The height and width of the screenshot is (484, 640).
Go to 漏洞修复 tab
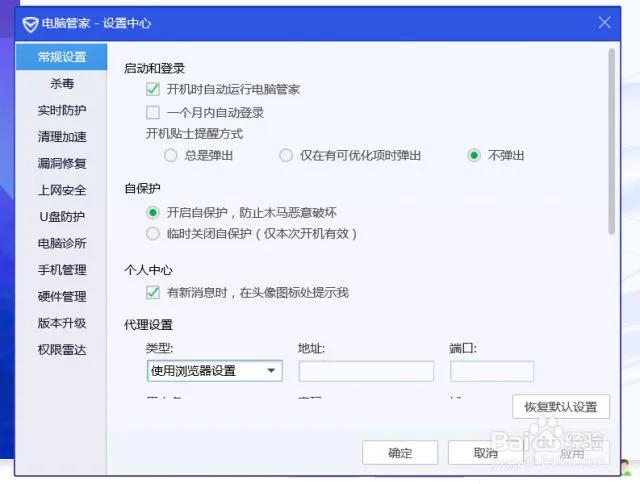tap(62, 163)
